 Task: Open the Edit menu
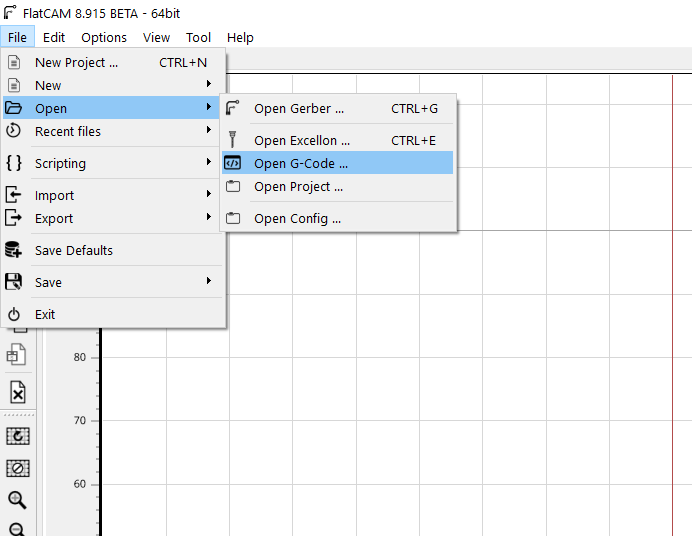pos(54,37)
